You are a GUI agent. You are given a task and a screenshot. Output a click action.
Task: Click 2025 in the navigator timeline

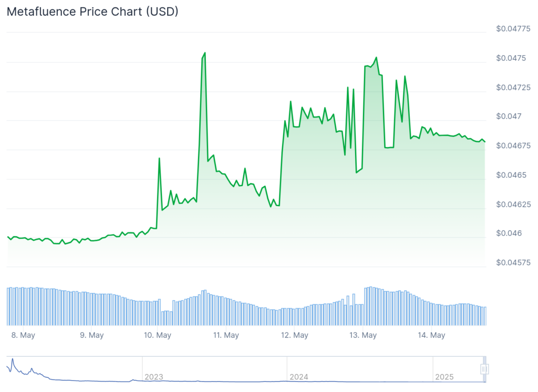(x=444, y=377)
